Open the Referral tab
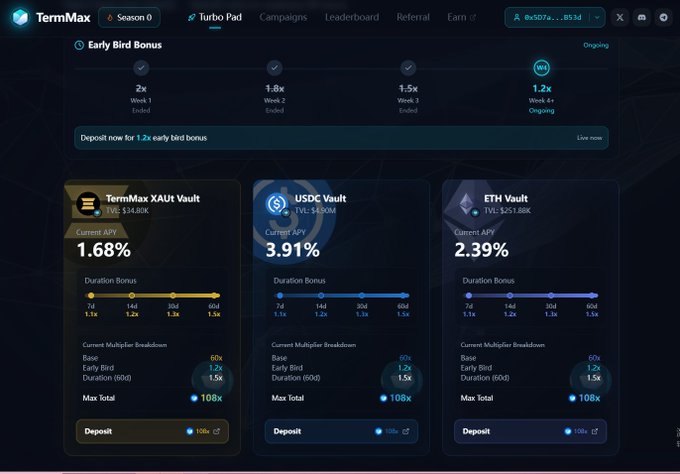The image size is (680, 474). tap(413, 17)
